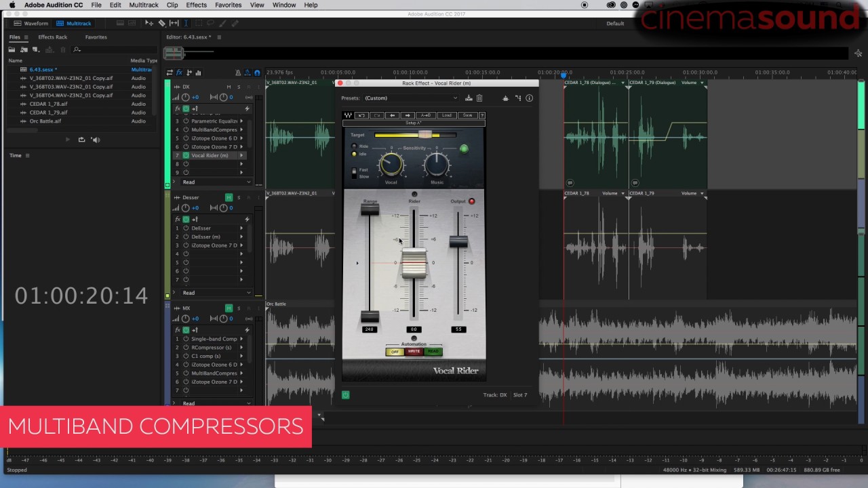Open DeEsser slot arrow menu on Desser track
868x488 pixels.
(241, 228)
